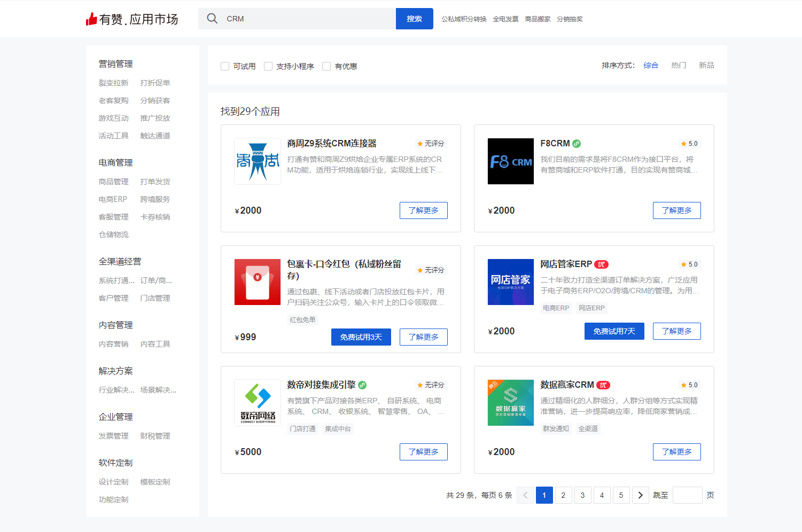The height and width of the screenshot is (532, 802).
Task: Open 客户管理 category in sidebar
Action: pos(113,298)
